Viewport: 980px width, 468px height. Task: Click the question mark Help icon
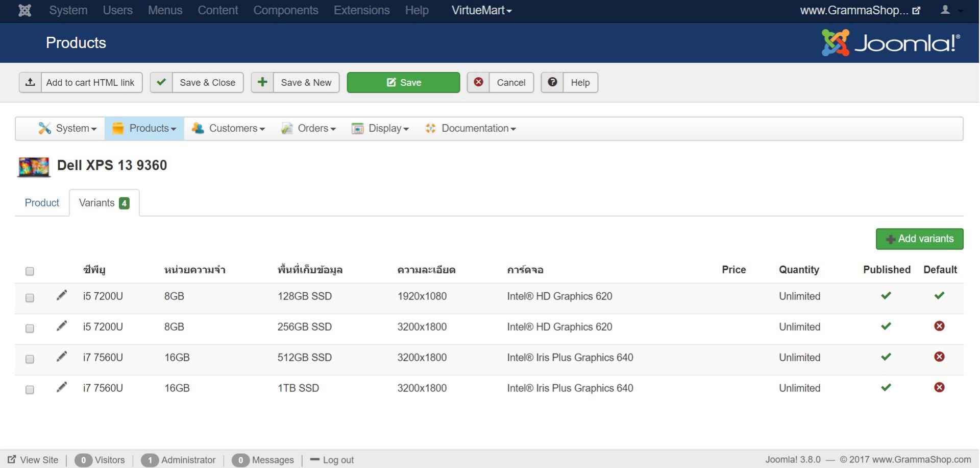[552, 82]
